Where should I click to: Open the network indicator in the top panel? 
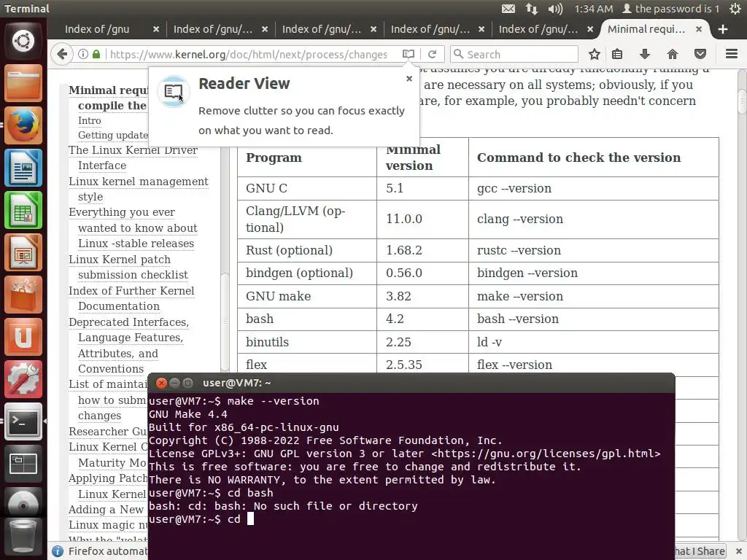point(532,9)
